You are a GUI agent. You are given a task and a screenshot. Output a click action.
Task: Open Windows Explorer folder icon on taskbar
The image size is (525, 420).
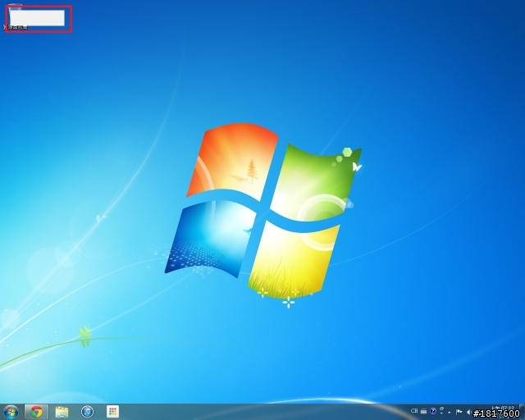(62, 412)
